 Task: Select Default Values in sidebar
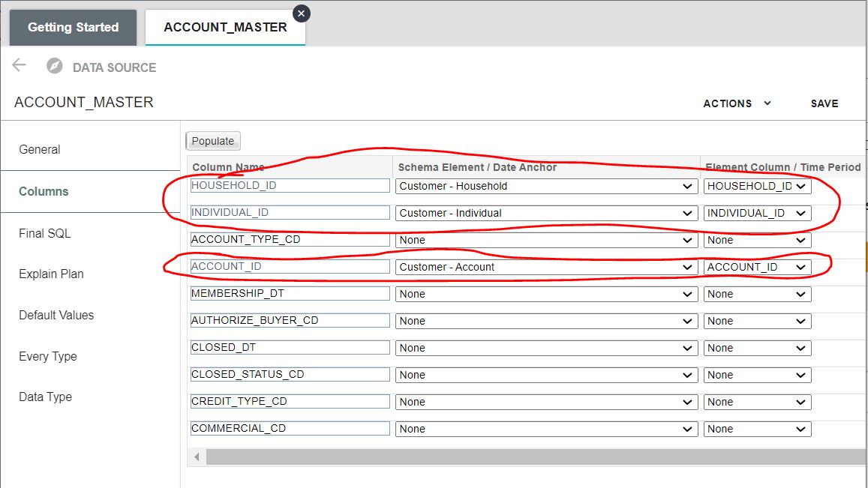pos(56,315)
